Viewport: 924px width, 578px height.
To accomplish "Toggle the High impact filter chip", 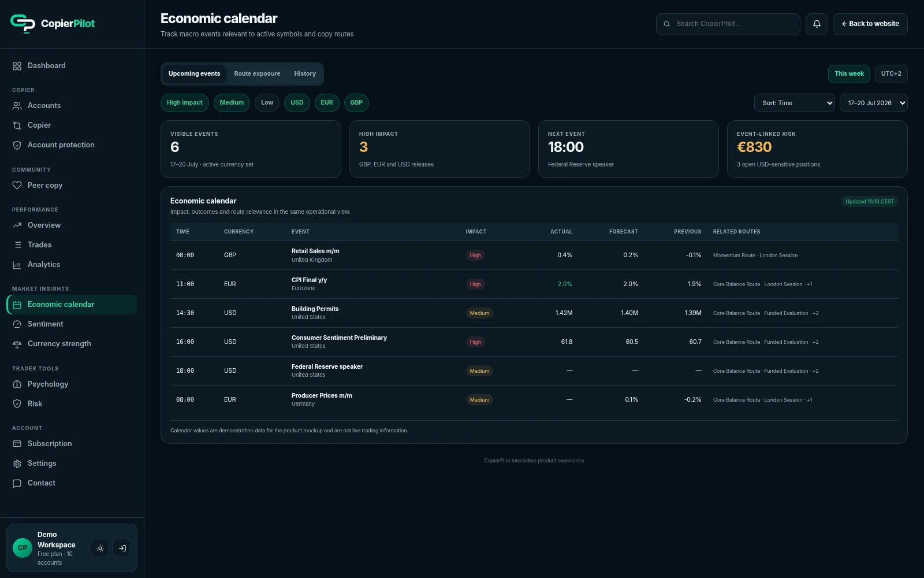I will (185, 103).
